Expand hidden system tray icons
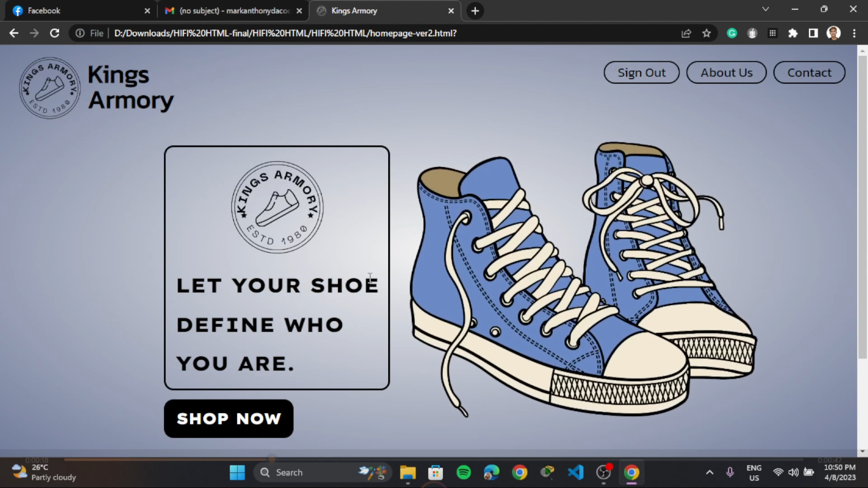Viewport: 868px width, 488px height. coord(710,472)
